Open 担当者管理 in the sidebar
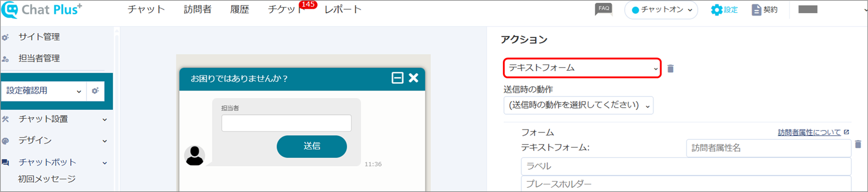Image resolution: width=868 pixels, height=192 pixels. coord(39,58)
